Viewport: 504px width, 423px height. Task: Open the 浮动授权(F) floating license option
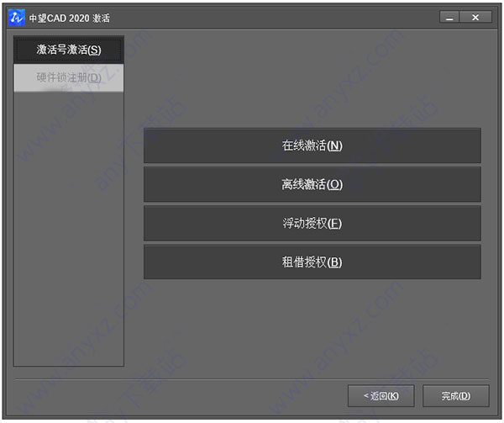click(x=312, y=223)
